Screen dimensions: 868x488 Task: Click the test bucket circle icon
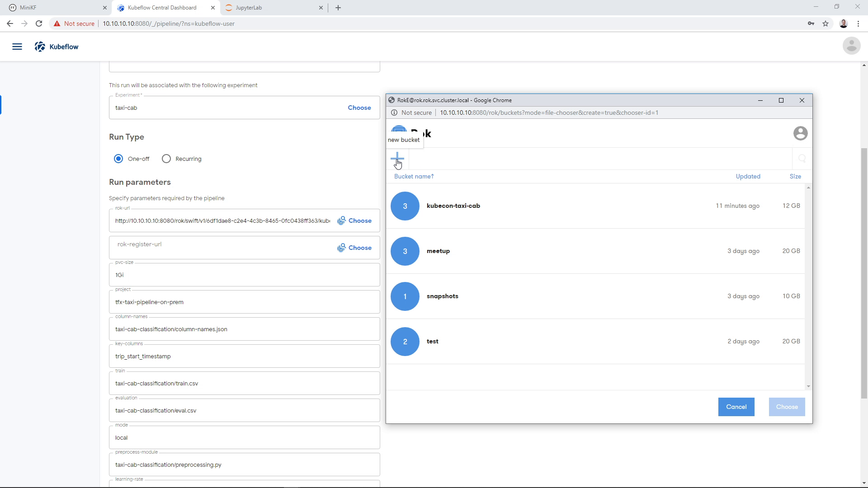point(405,342)
